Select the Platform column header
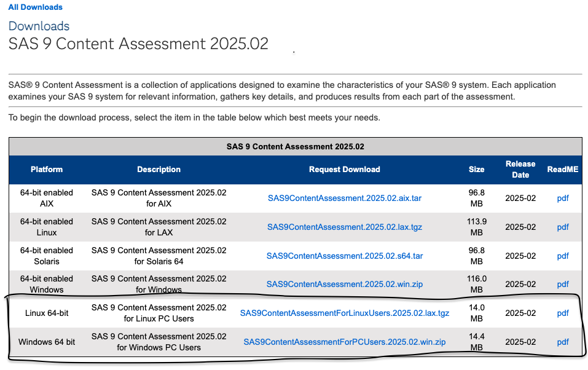Image resolution: width=588 pixels, height=370 pixels. click(x=46, y=169)
